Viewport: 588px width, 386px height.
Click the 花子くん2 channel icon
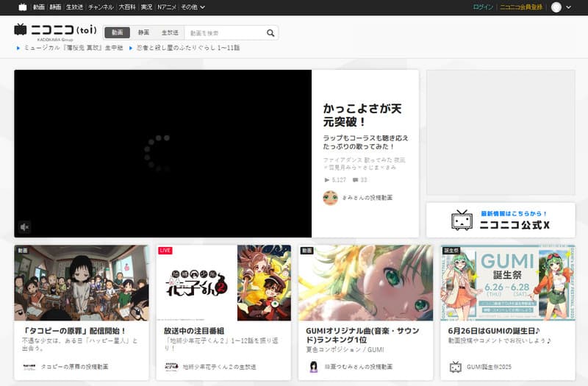point(171,366)
